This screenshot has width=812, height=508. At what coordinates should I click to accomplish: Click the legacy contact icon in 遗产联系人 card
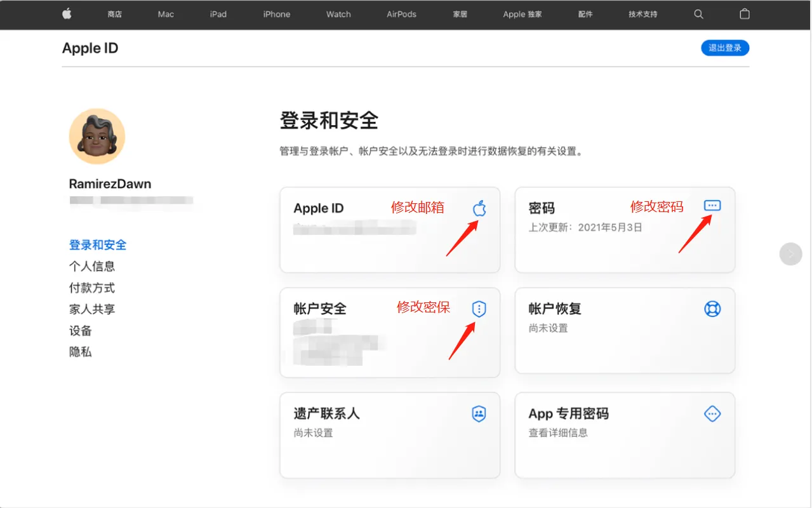point(479,414)
